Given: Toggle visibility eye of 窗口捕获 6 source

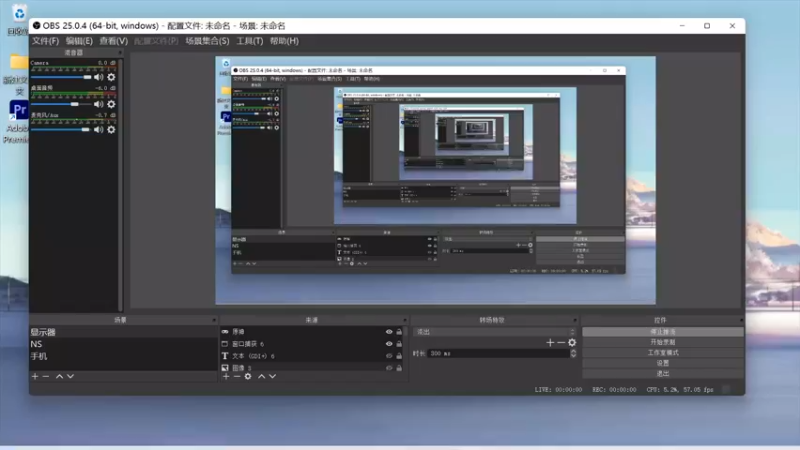Looking at the screenshot, I should pyautogui.click(x=389, y=344).
